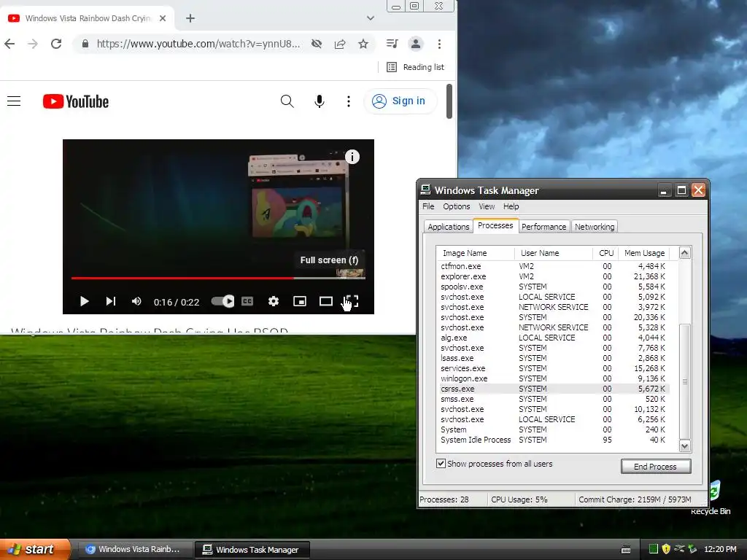The width and height of the screenshot is (747, 560).
Task: Uncheck Show processes from all users
Action: pyautogui.click(x=441, y=463)
